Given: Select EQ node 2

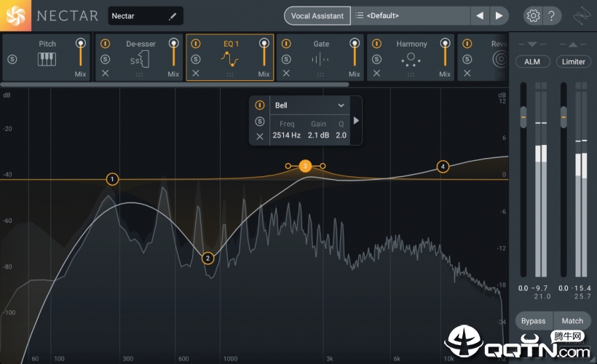Looking at the screenshot, I should (x=208, y=258).
